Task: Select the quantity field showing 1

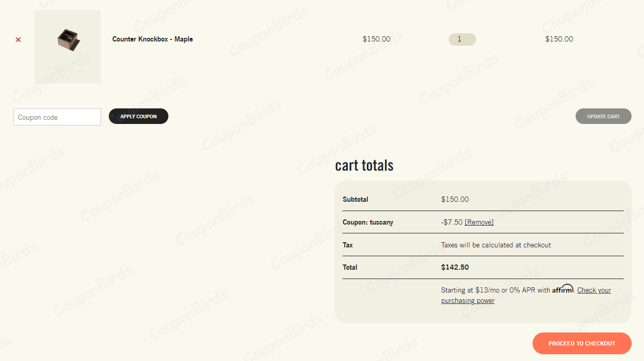Action: (462, 39)
